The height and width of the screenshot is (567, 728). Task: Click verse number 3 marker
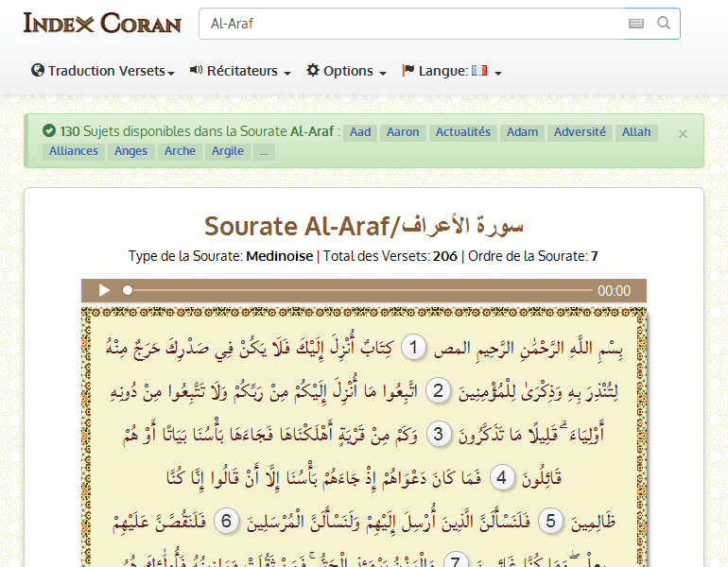[438, 435]
